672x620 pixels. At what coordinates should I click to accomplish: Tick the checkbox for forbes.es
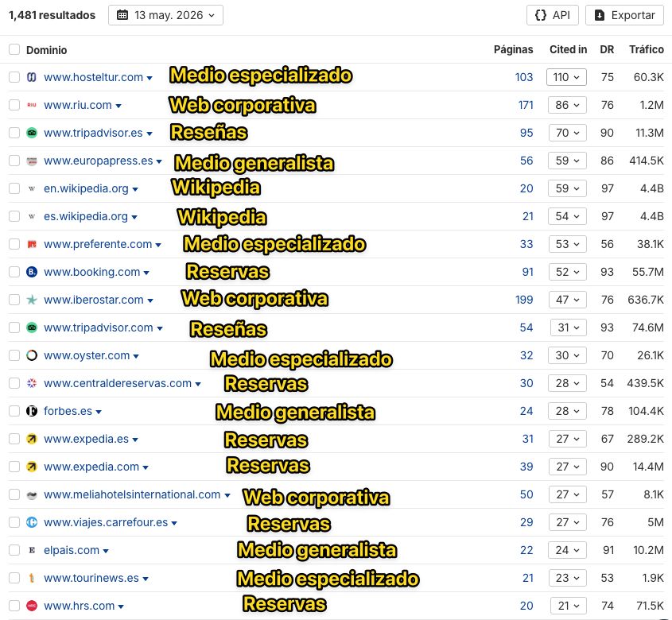coord(14,411)
